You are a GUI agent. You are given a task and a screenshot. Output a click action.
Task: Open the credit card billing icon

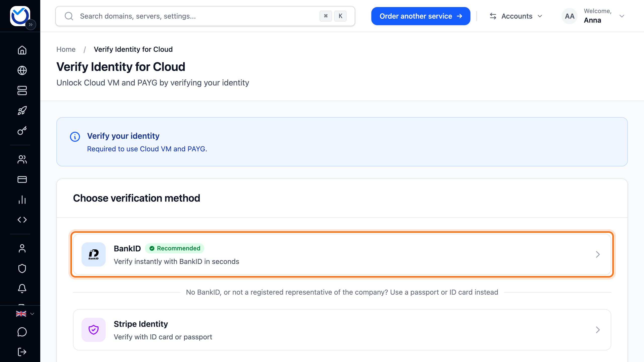coord(22,179)
